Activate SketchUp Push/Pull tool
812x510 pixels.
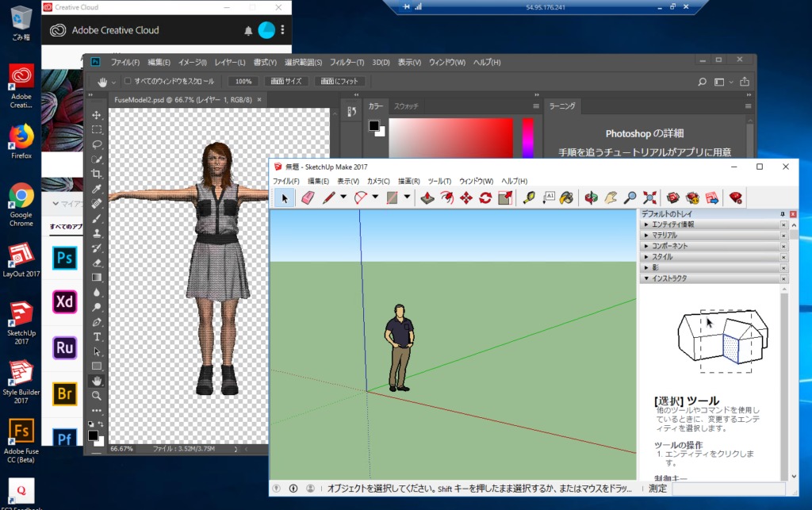tap(427, 197)
